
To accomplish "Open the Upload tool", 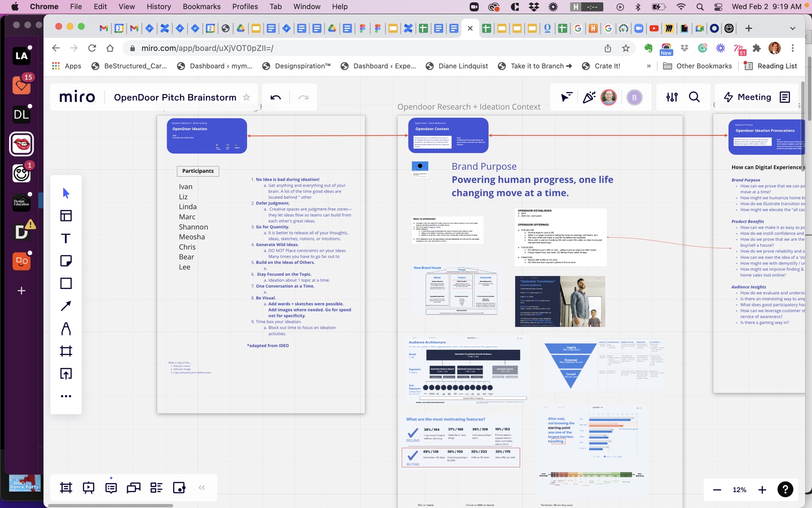I will point(66,374).
